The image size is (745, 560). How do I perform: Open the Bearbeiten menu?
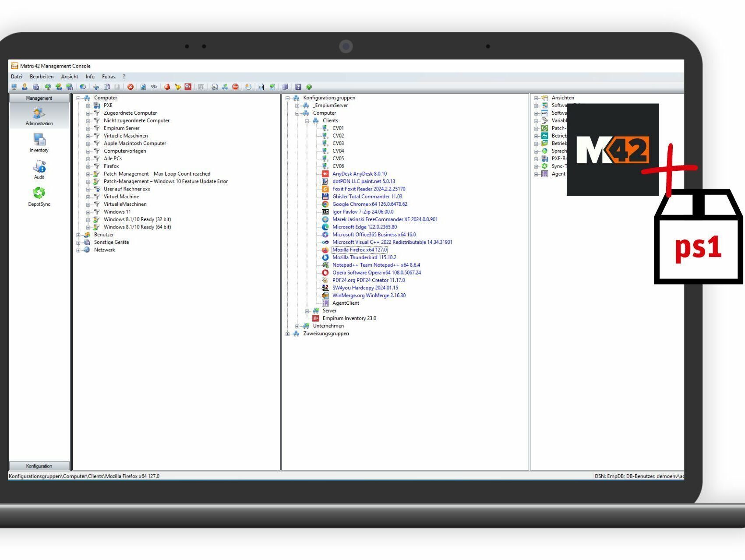[42, 77]
